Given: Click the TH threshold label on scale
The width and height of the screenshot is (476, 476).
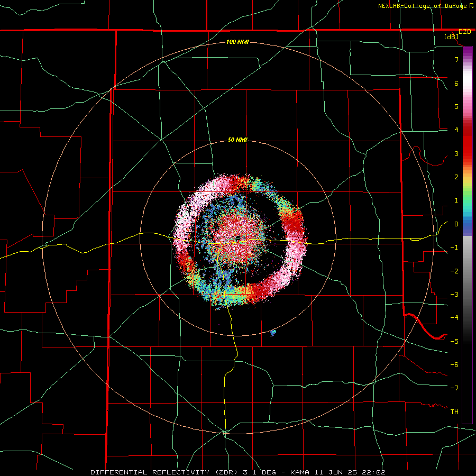Looking at the screenshot, I should [x=454, y=412].
